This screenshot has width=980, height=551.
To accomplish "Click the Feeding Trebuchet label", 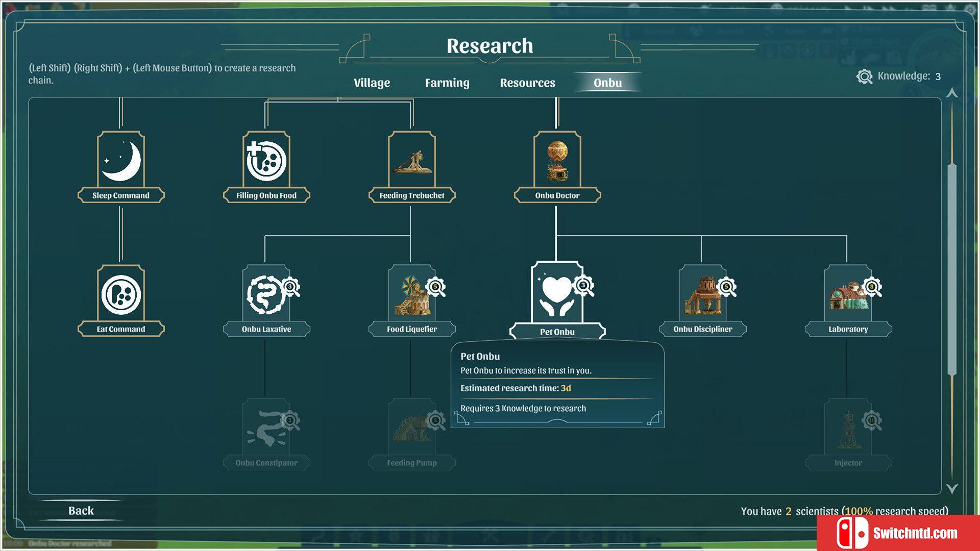I will pos(412,195).
